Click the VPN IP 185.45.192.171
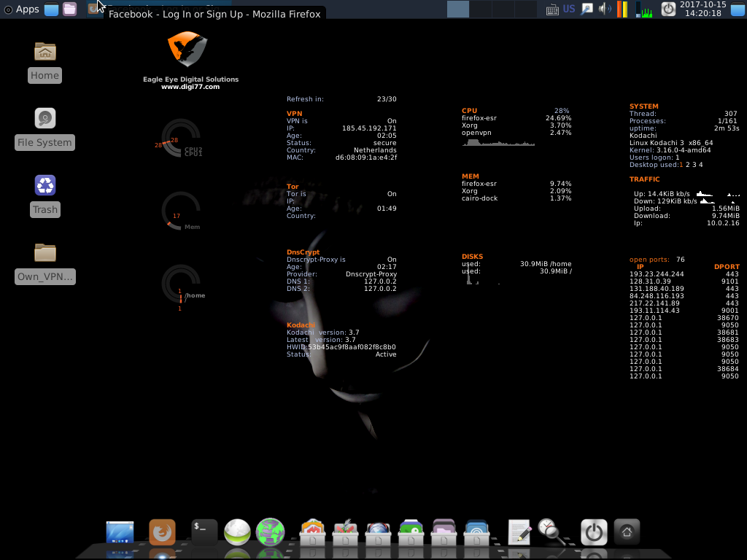Viewport: 747px width, 560px height. click(x=369, y=128)
